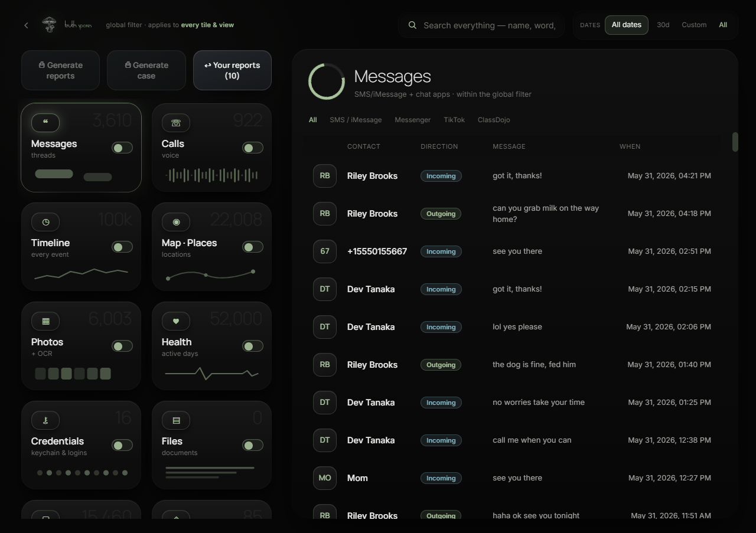Click message "call me when you can"

tap(532, 440)
